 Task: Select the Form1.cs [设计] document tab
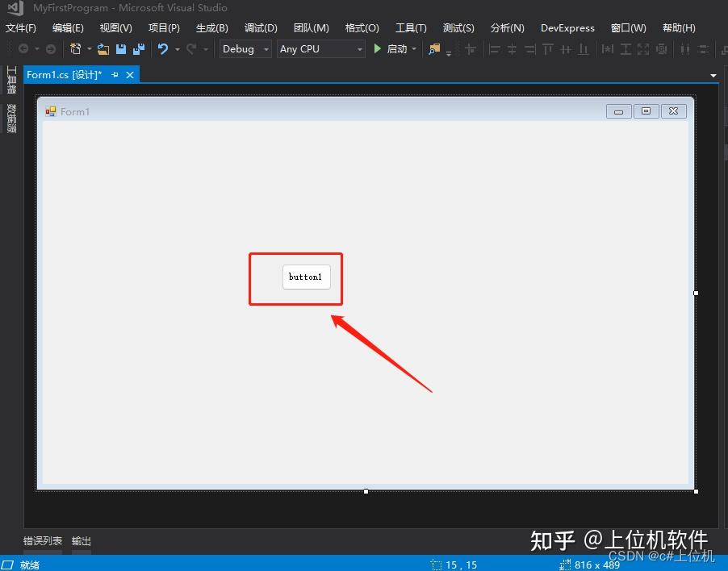click(x=64, y=75)
